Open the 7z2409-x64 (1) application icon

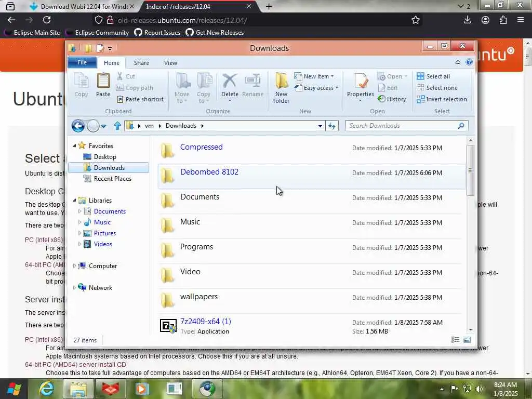[x=168, y=326]
